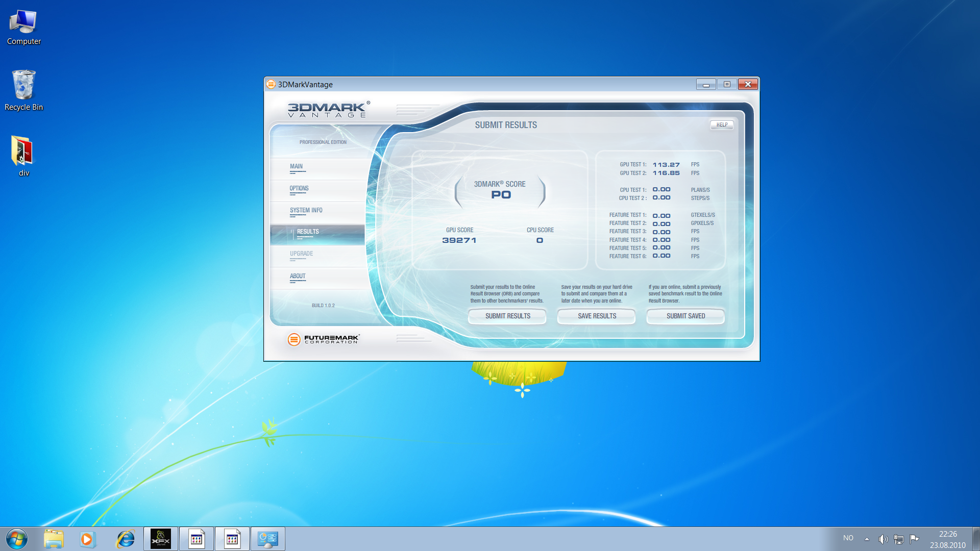
Task: Click the SUBMIT RESULTS button
Action: coord(507,316)
